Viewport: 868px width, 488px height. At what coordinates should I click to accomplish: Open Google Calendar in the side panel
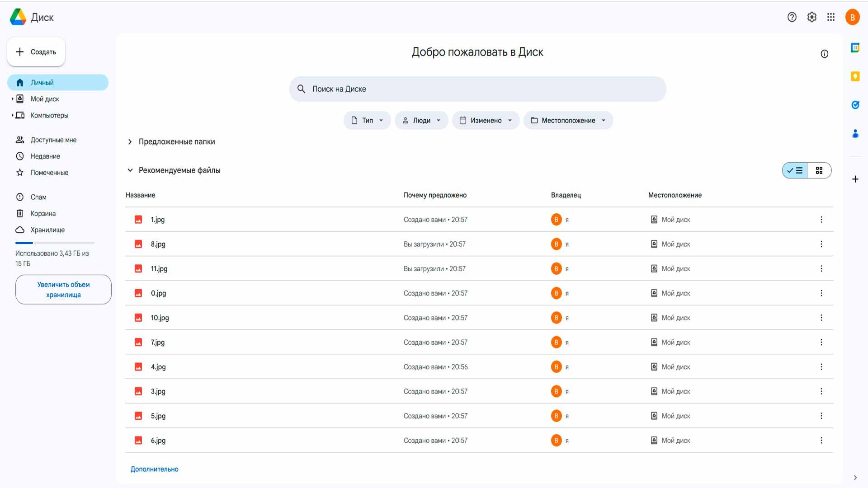[855, 47]
